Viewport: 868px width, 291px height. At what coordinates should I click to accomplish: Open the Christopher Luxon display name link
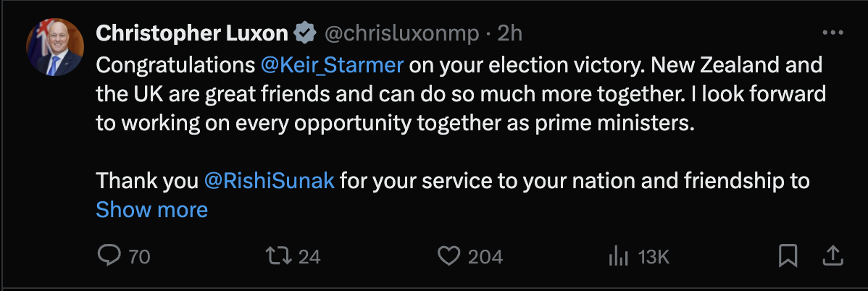point(192,33)
